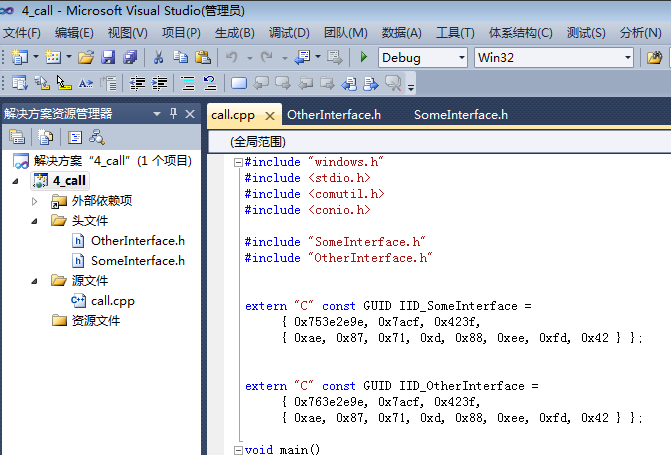Go to the next bookmark icon
The width and height of the screenshot is (671, 455).
(283, 83)
